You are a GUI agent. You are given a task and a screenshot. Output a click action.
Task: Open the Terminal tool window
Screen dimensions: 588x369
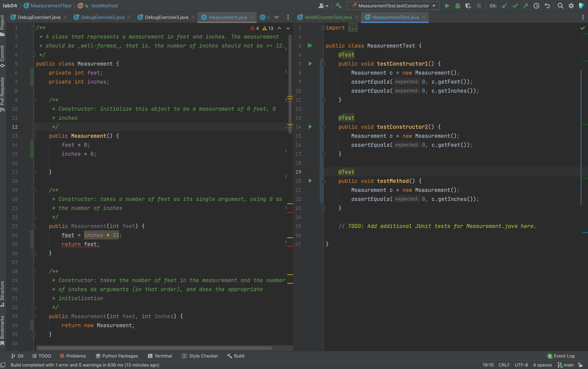(x=160, y=356)
